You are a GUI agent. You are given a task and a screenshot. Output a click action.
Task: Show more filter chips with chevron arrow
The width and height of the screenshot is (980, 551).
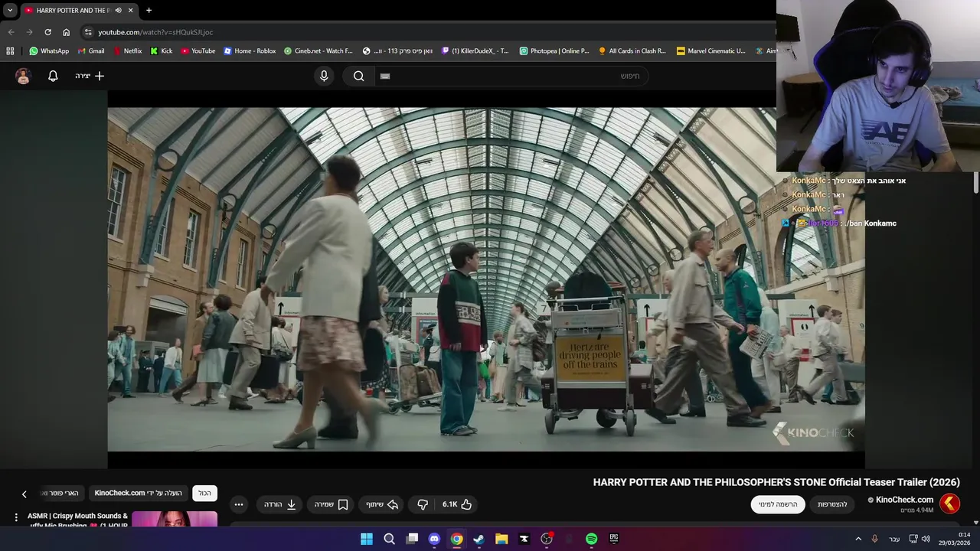(x=24, y=494)
